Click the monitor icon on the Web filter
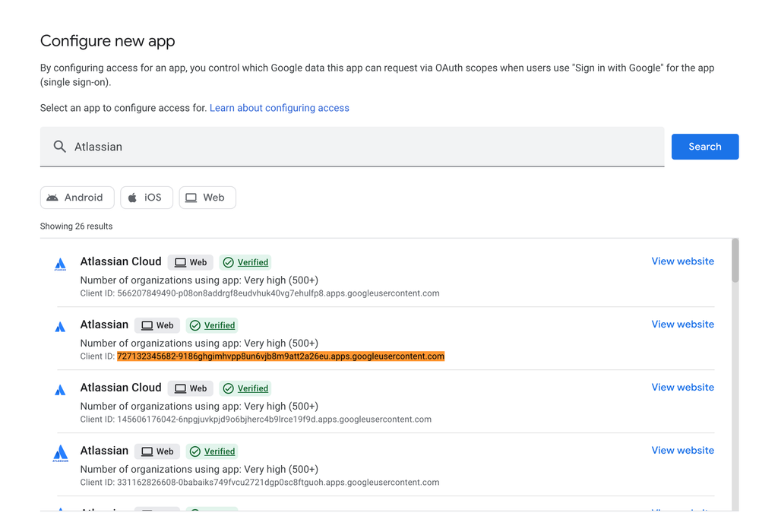 (191, 197)
